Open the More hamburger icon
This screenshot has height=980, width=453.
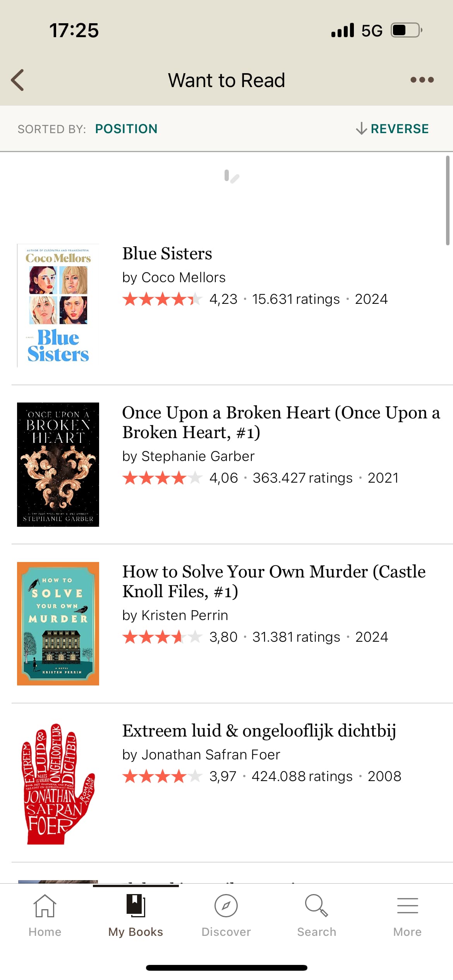coord(407,906)
